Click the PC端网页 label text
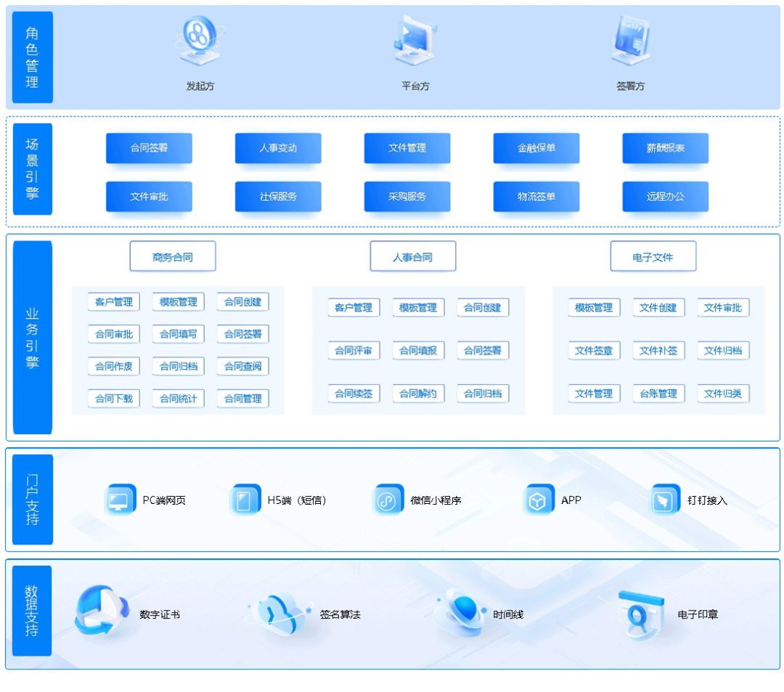The width and height of the screenshot is (784, 692). [x=164, y=500]
